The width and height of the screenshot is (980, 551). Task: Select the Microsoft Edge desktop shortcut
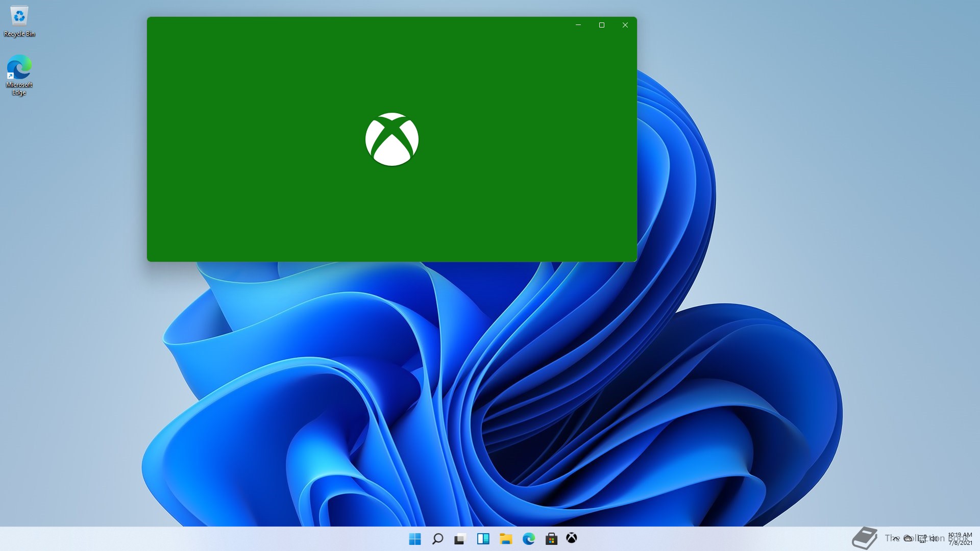(x=19, y=75)
